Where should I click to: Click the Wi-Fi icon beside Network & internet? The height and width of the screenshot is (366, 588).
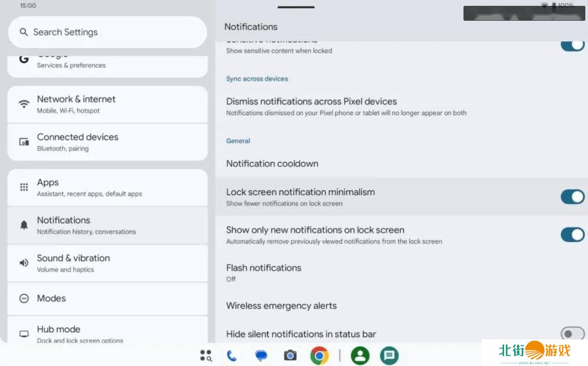click(x=24, y=104)
